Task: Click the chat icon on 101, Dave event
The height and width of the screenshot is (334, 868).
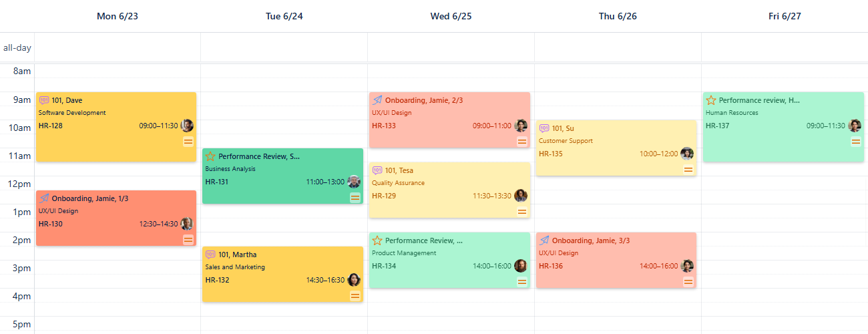Action: pyautogui.click(x=44, y=100)
